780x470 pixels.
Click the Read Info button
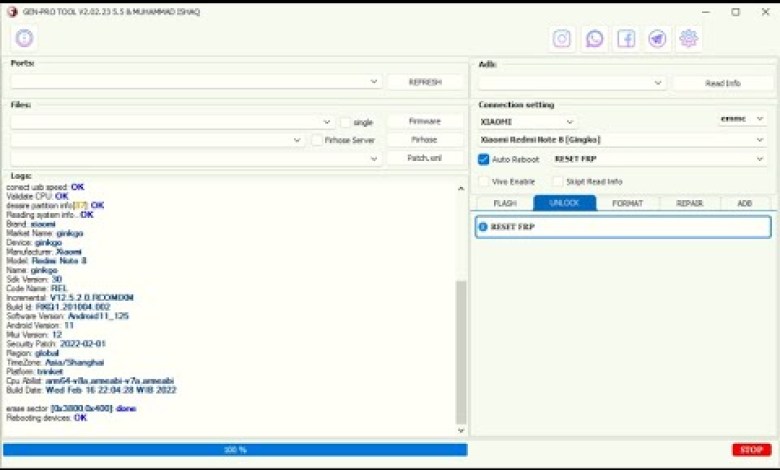(x=723, y=83)
